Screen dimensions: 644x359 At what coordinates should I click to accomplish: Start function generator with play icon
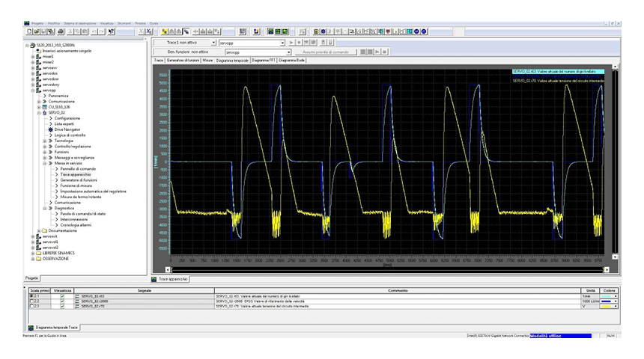click(377, 52)
